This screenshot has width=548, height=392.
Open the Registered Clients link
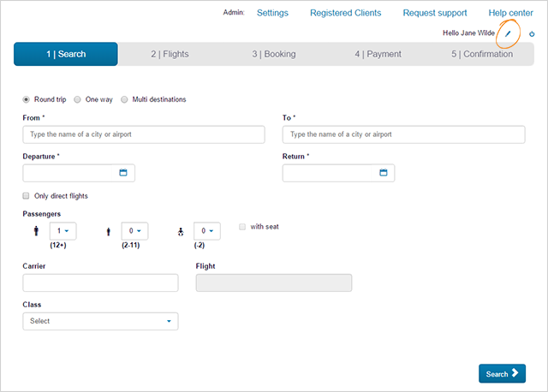[345, 13]
